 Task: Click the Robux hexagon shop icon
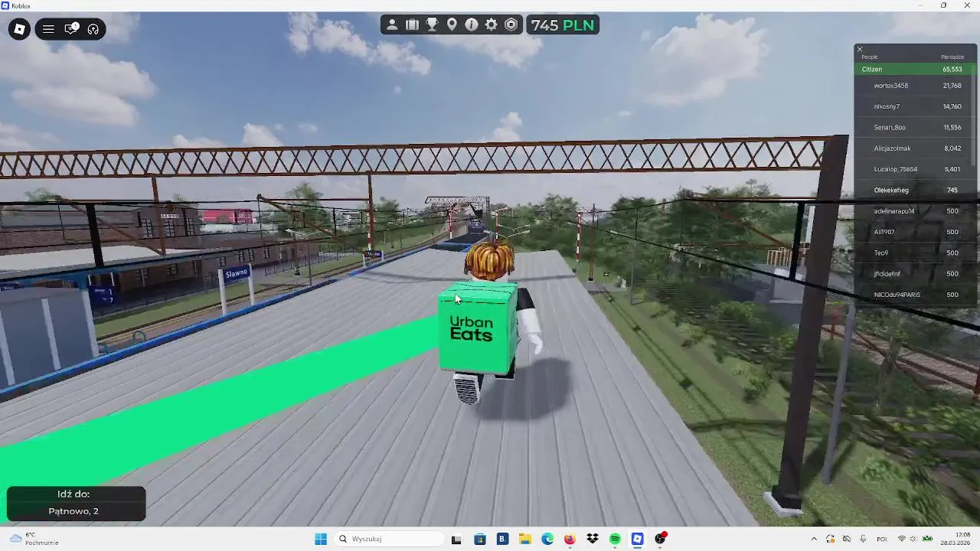click(x=511, y=25)
